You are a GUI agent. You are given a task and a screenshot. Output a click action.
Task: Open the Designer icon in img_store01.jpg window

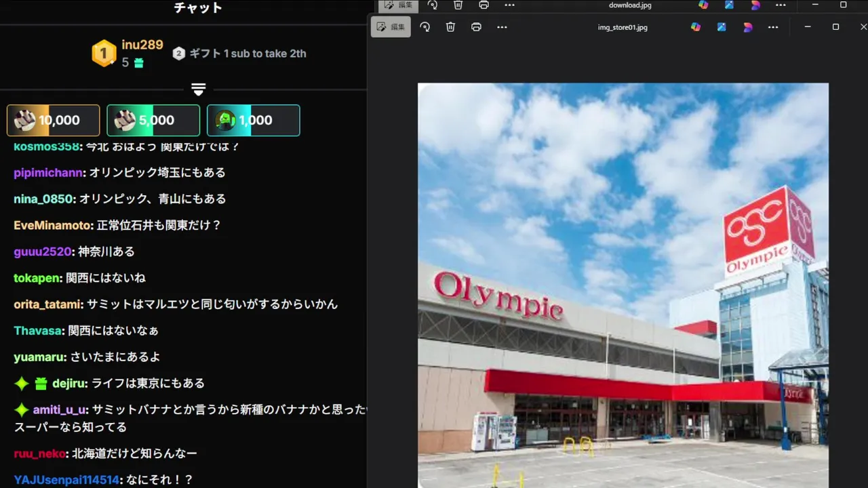(747, 27)
